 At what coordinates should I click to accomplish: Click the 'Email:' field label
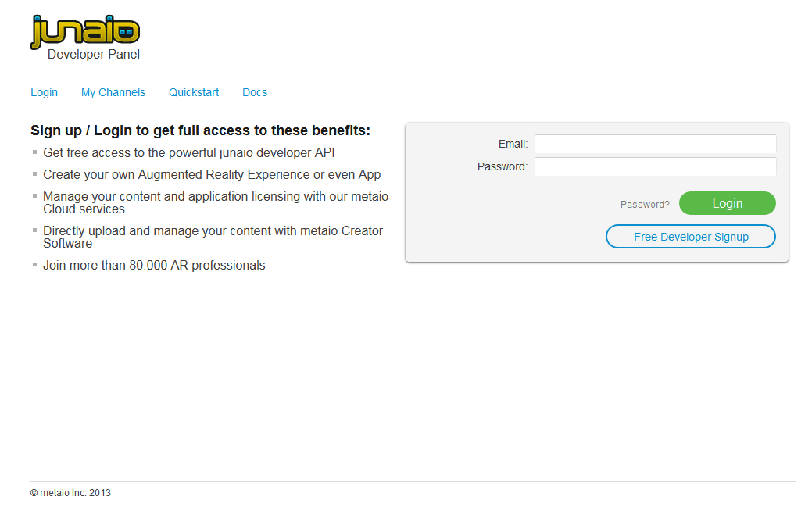513,144
